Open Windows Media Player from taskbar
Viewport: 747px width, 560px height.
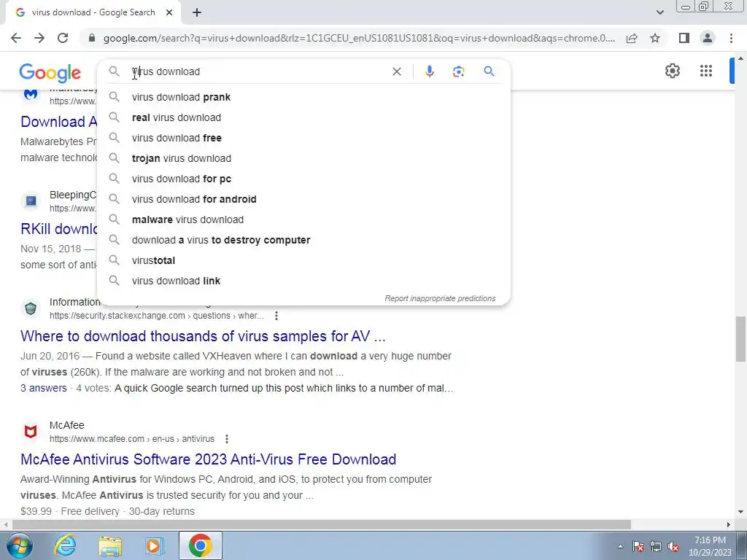(x=154, y=545)
